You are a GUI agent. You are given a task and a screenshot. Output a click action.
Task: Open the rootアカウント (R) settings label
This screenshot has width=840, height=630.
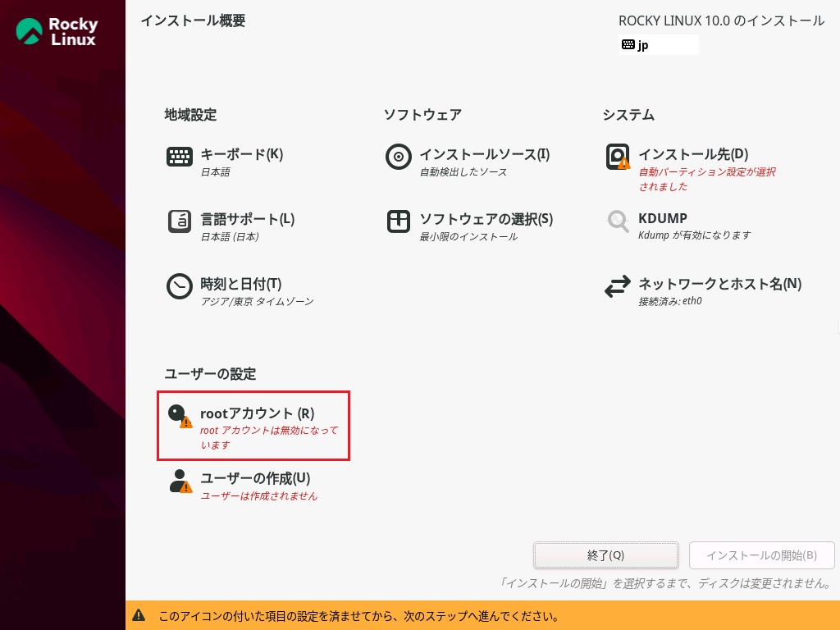tap(257, 413)
